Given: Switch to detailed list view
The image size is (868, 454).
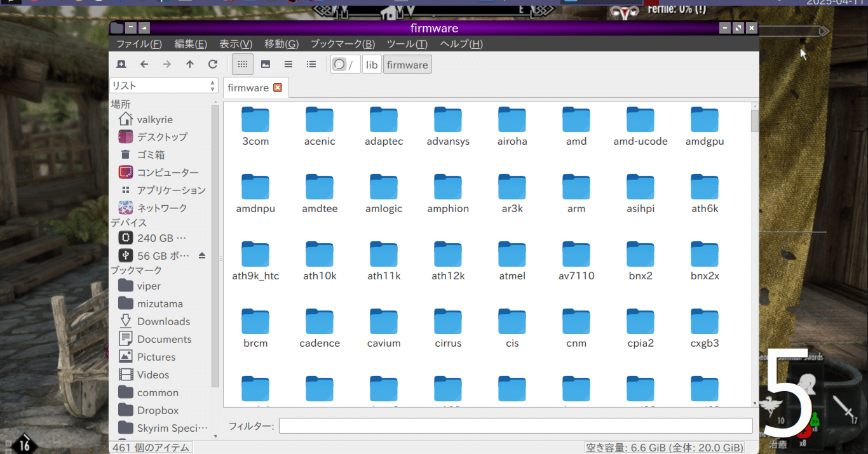Looking at the screenshot, I should pyautogui.click(x=311, y=64).
